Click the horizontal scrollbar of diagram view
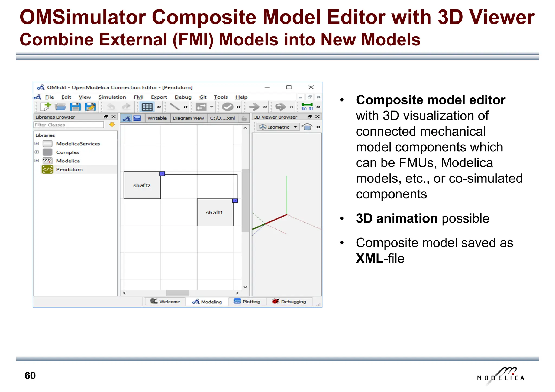Screen dimensions: 555x392 [x=178, y=293]
